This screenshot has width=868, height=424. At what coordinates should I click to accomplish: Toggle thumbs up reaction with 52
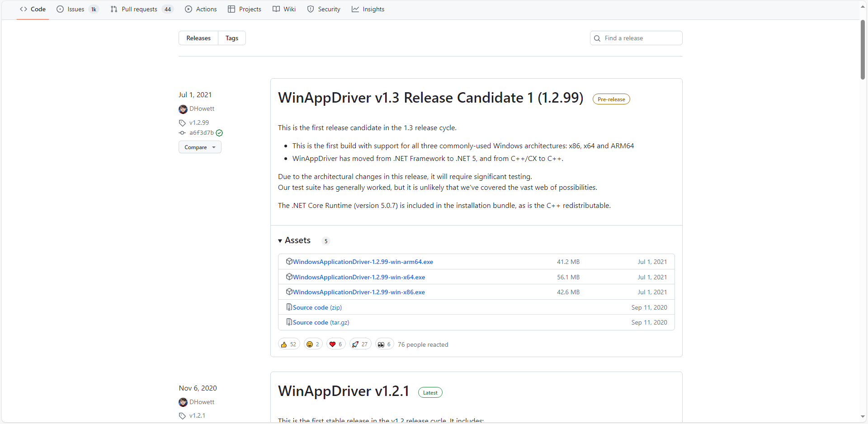click(289, 344)
